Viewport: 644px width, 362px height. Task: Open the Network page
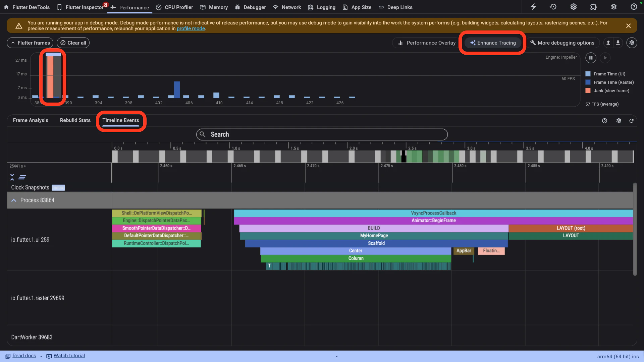coord(287,7)
